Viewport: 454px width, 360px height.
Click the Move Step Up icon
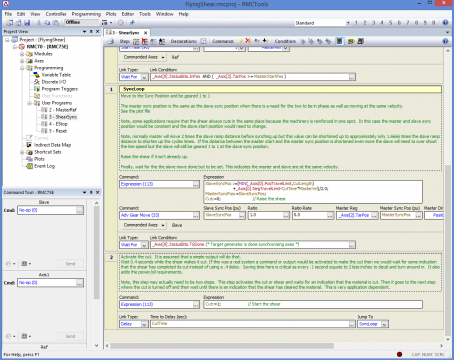click(x=153, y=41)
